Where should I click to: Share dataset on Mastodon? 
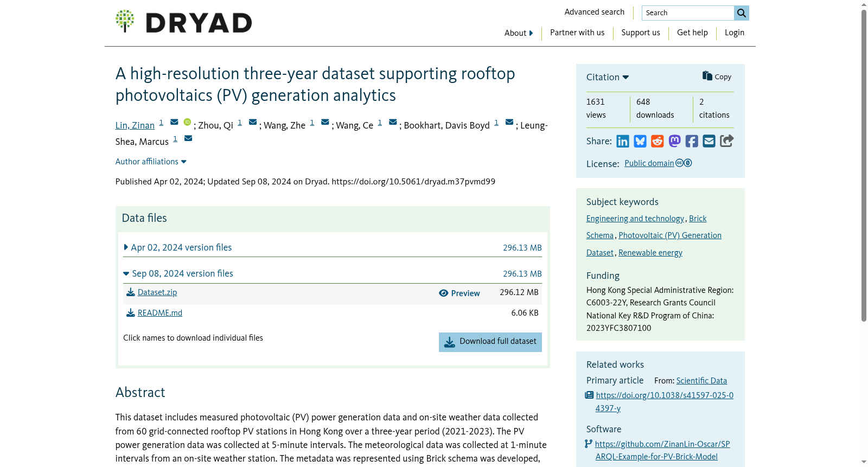[x=675, y=142]
